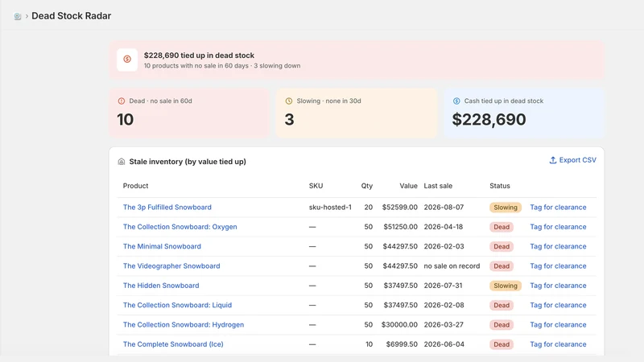Open The Collection Snowboard: Oxygen product
This screenshot has height=362, width=644.
180,227
